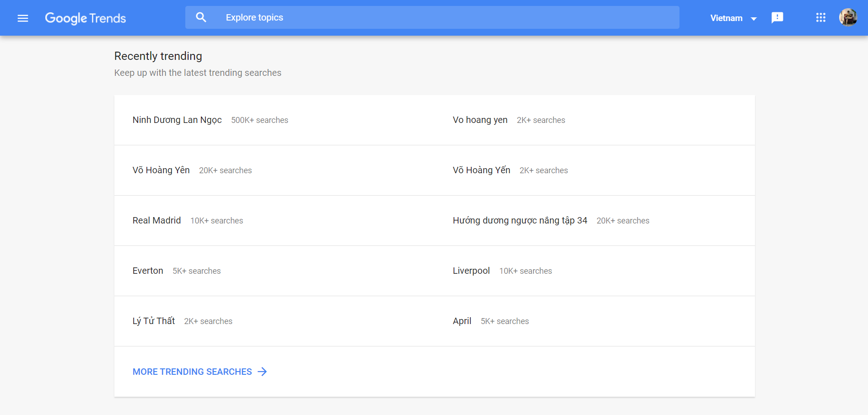This screenshot has height=415, width=868.
Task: Click the search magnifier icon
Action: (201, 17)
